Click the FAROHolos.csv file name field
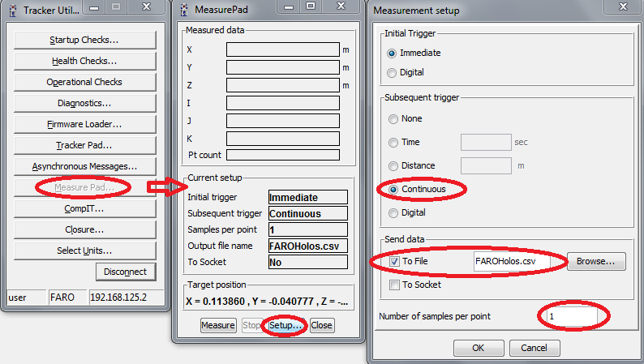644x364 pixels. click(517, 262)
